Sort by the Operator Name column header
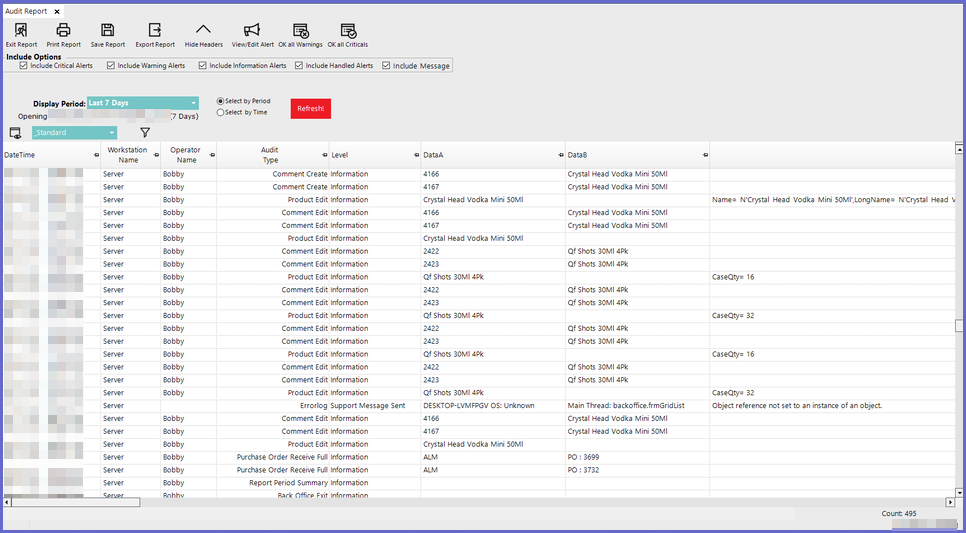The width and height of the screenshot is (966, 533). [185, 155]
